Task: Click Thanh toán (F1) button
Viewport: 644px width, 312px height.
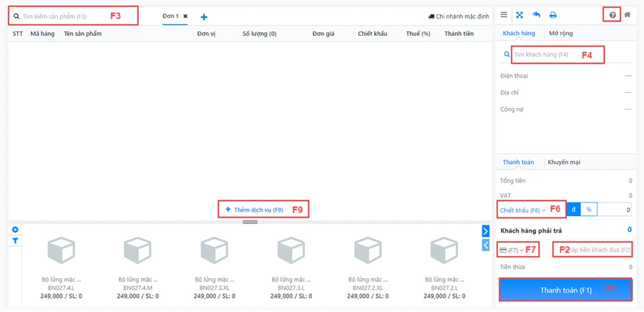Action: 565,290
